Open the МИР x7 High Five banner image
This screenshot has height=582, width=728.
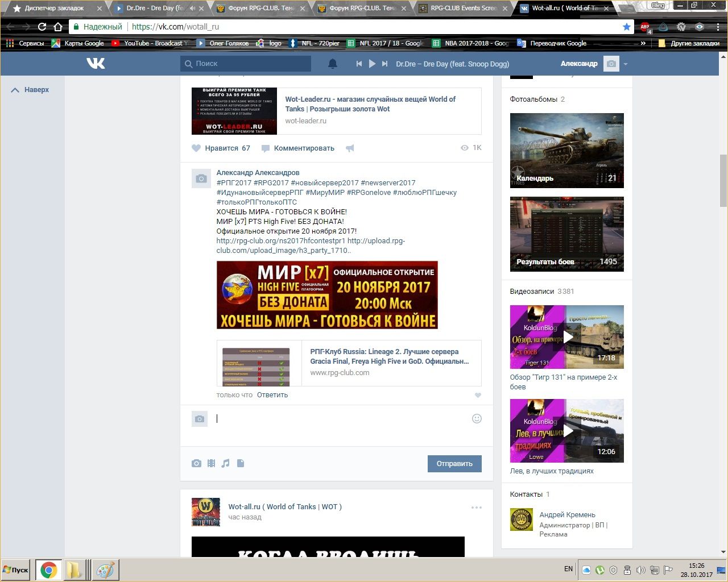pos(327,295)
